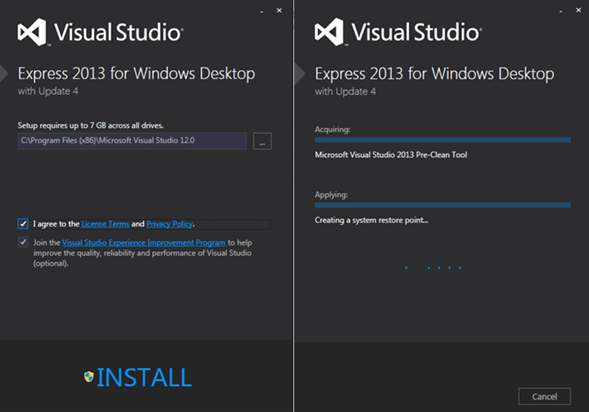Click the INSTALL button
The height and width of the screenshot is (412, 589).
tap(144, 377)
